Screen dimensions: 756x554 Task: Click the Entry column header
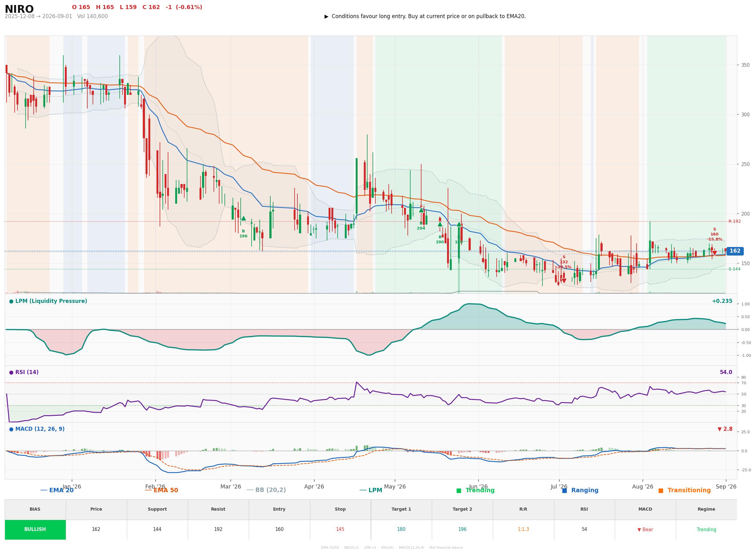(x=279, y=509)
